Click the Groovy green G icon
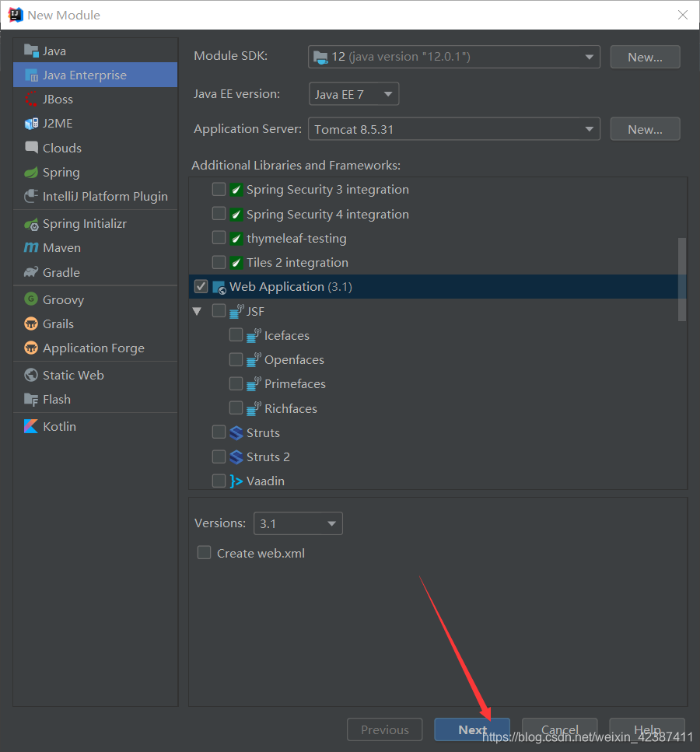Screen dimensions: 700x752 pyautogui.click(x=31, y=299)
